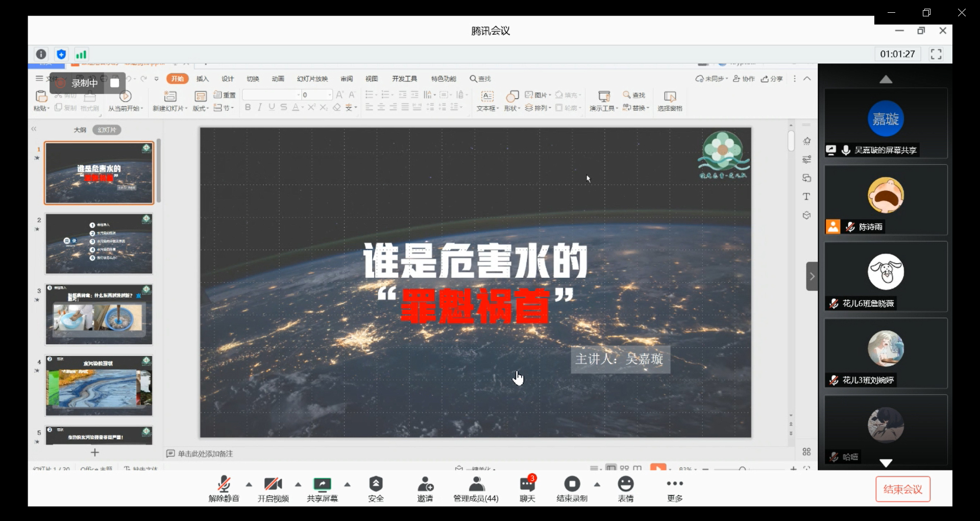Select slide 2 thumbnail
This screenshot has height=521, width=980.
pyautogui.click(x=99, y=244)
